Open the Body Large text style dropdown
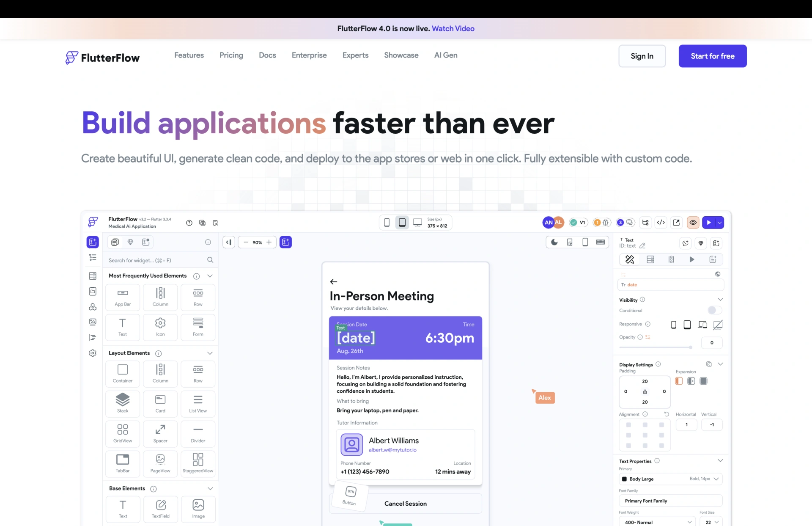The height and width of the screenshot is (526, 812). pyautogui.click(x=671, y=479)
